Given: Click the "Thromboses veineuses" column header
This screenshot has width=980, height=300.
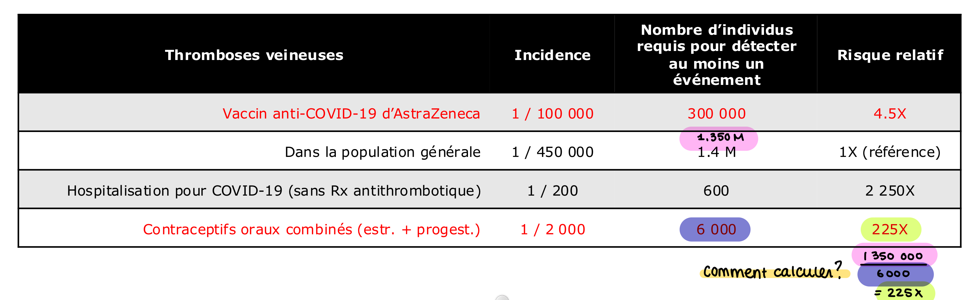Looking at the screenshot, I should [254, 55].
